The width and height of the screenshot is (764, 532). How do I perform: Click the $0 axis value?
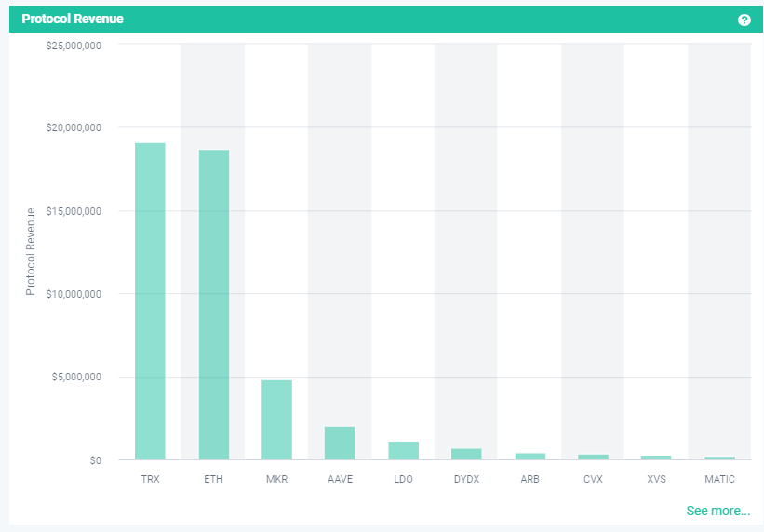point(96,460)
